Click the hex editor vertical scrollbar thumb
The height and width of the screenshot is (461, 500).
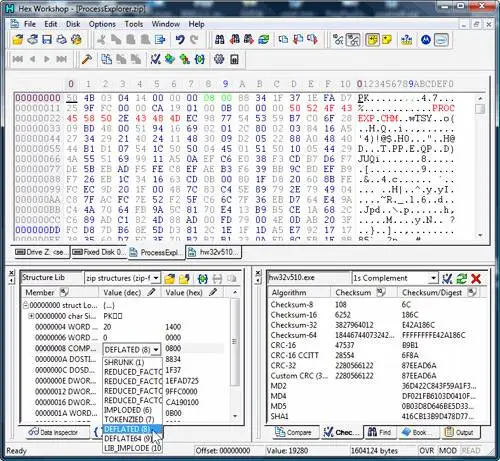[480, 109]
